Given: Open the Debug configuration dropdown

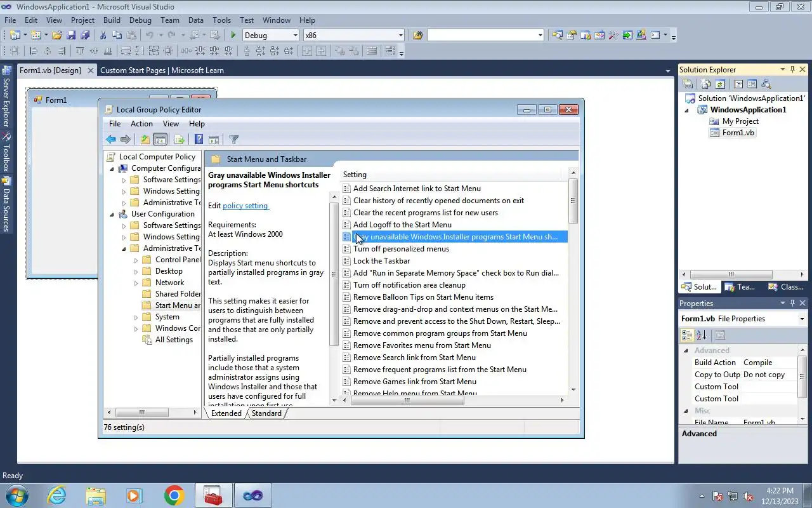Looking at the screenshot, I should click(295, 36).
